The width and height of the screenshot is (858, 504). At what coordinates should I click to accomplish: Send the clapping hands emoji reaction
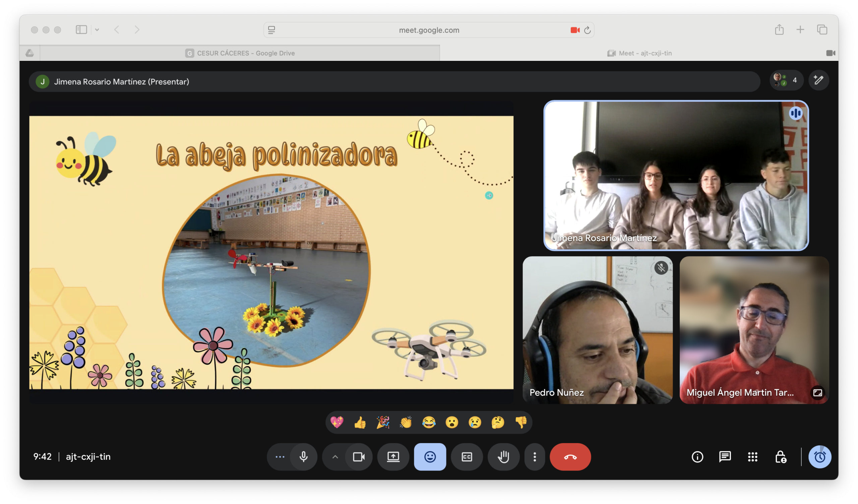click(x=406, y=422)
